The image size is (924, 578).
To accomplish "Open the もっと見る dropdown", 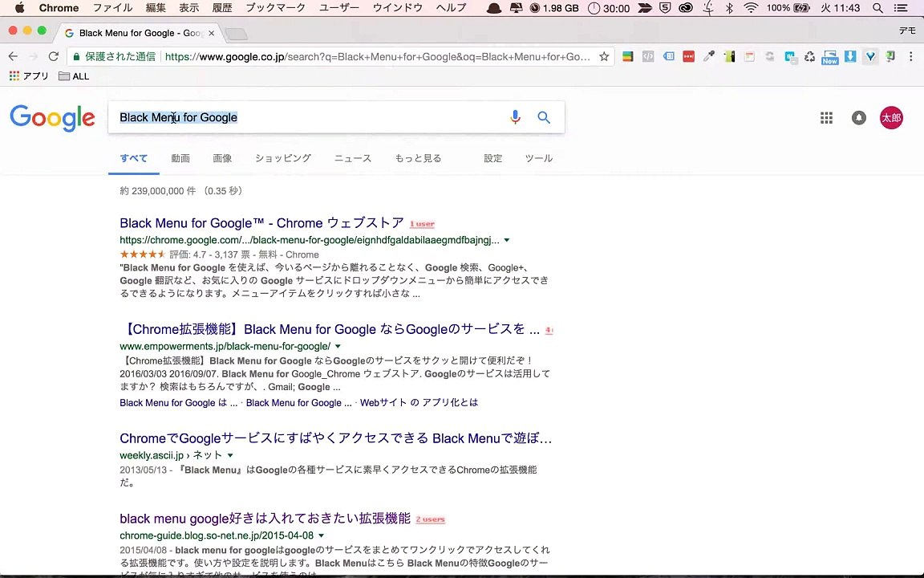I will point(418,158).
